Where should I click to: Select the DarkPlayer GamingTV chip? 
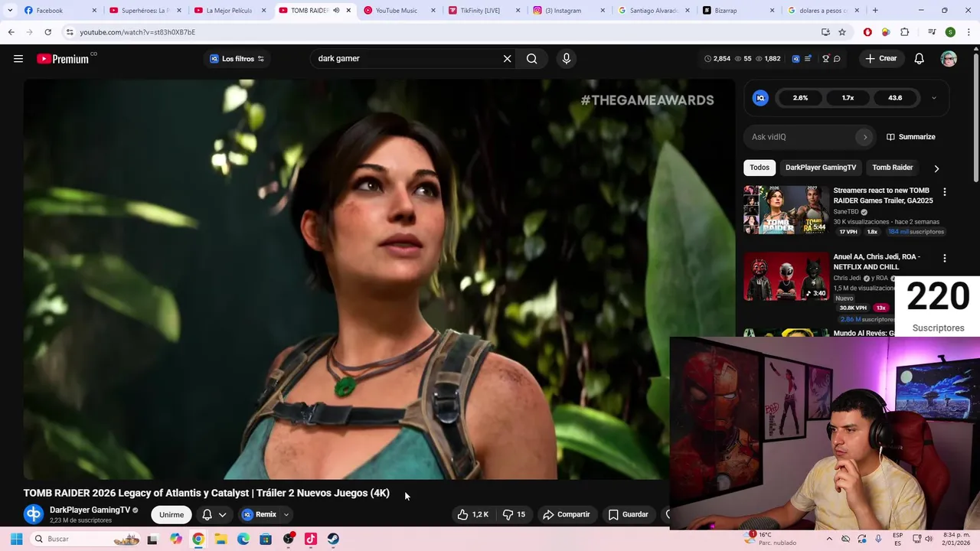(x=821, y=168)
